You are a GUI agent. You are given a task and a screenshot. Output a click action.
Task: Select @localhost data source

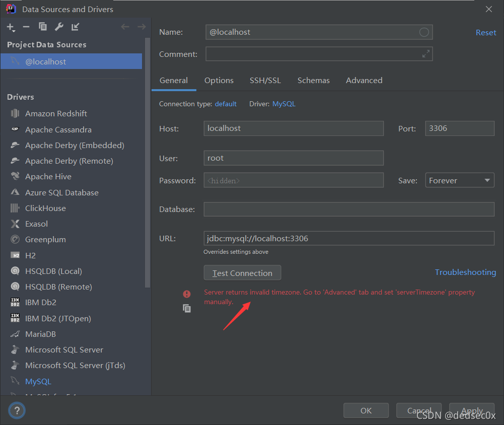[71, 61]
